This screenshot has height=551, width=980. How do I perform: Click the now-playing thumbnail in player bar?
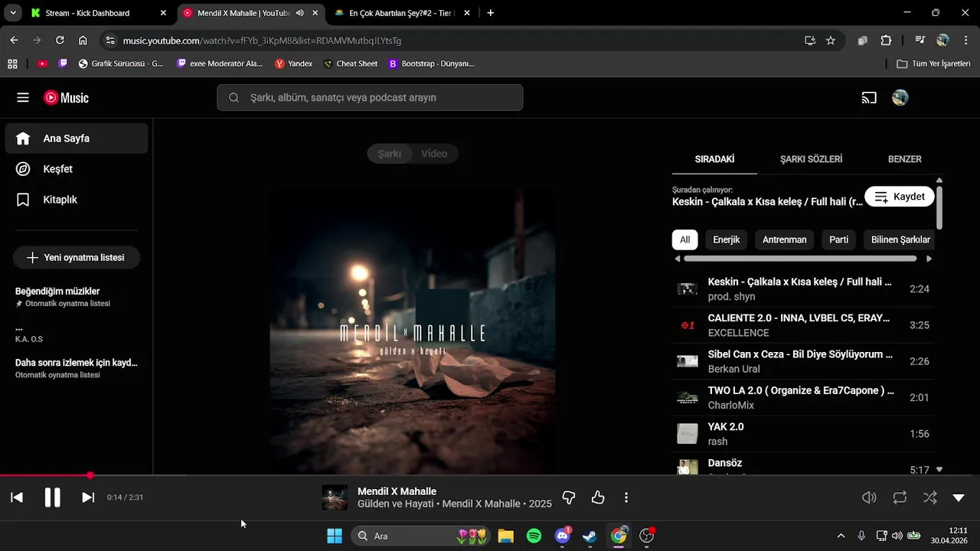pos(335,497)
